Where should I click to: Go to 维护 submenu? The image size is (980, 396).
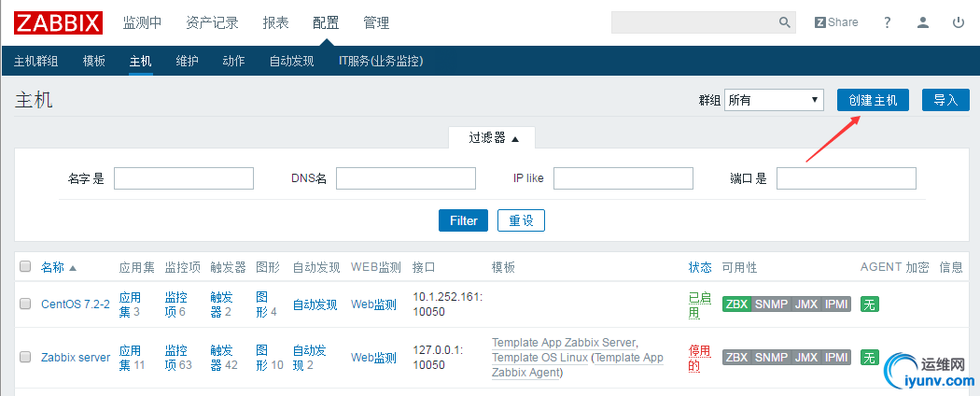click(187, 62)
